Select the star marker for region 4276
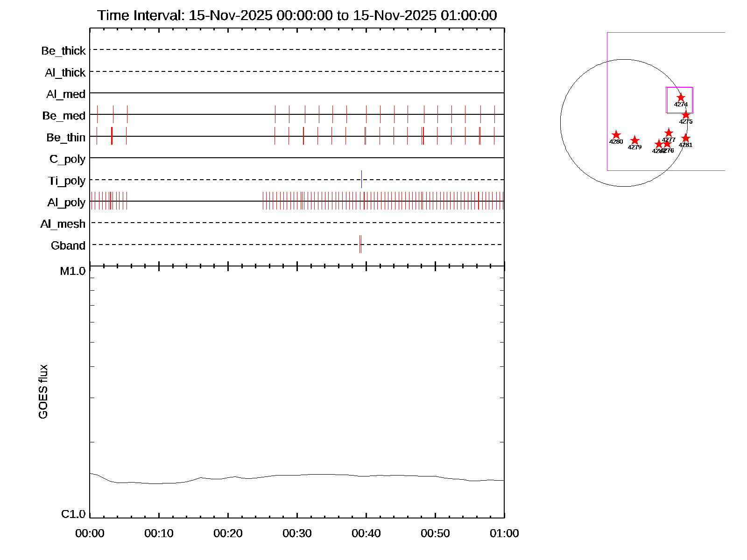The height and width of the screenshot is (560, 747). [667, 144]
